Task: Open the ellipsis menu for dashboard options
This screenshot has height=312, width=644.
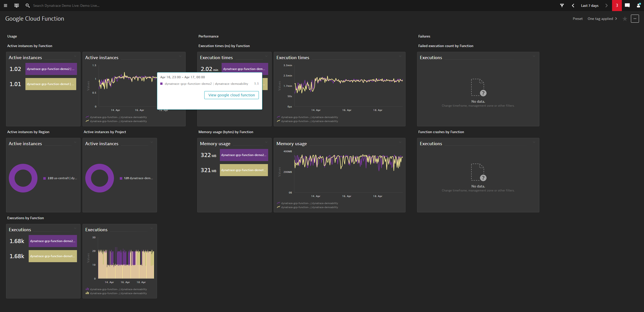Action: click(635, 19)
